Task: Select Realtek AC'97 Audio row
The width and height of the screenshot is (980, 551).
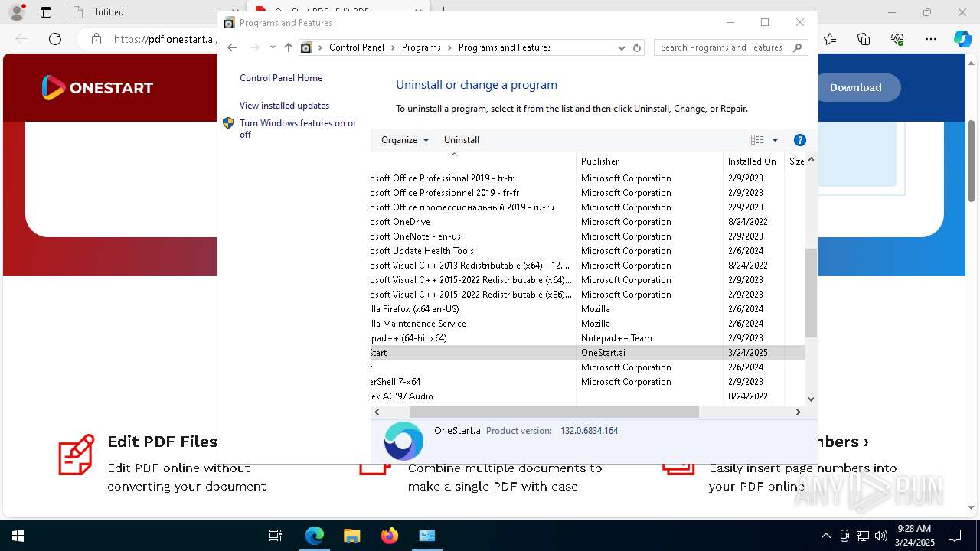Action: [x=587, y=396]
